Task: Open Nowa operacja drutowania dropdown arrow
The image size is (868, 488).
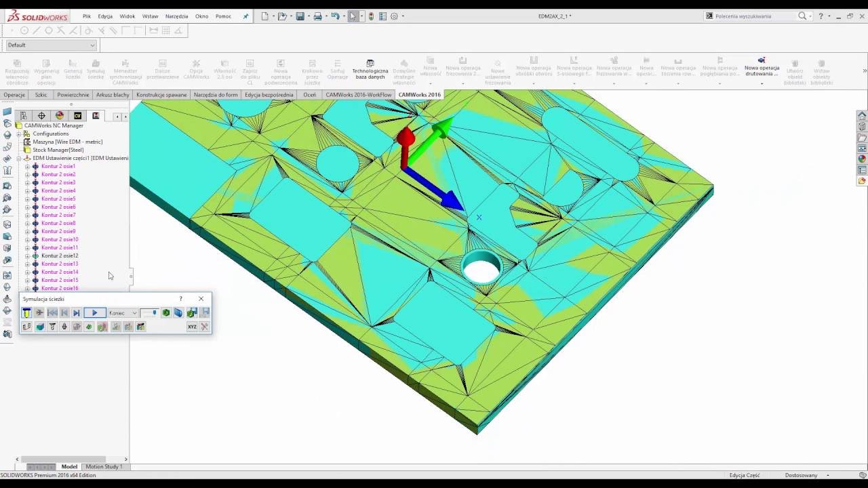Action: 762,83
